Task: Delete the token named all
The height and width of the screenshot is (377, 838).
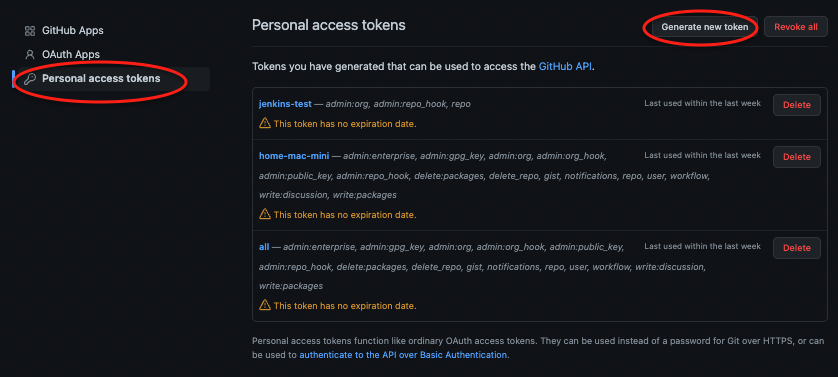Action: [x=797, y=248]
